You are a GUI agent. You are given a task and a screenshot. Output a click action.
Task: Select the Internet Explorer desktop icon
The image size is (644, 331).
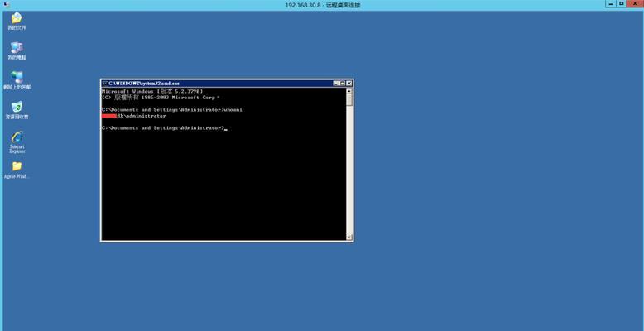coord(17,142)
